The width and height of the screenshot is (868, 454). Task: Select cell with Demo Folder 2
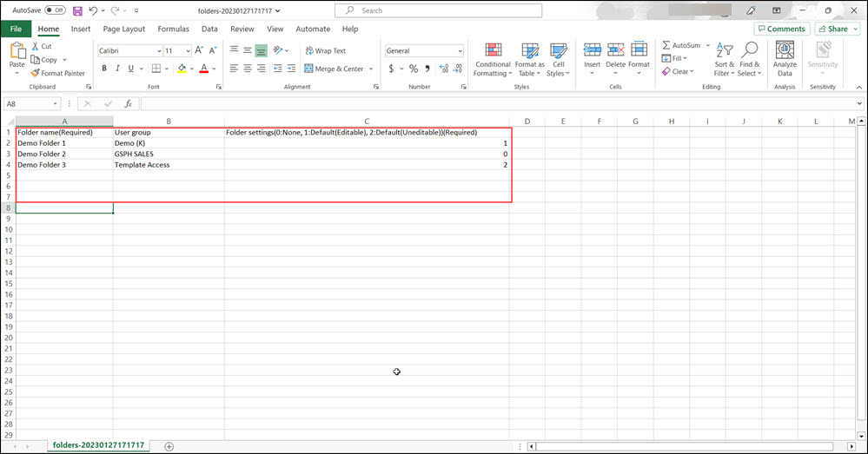click(x=64, y=154)
